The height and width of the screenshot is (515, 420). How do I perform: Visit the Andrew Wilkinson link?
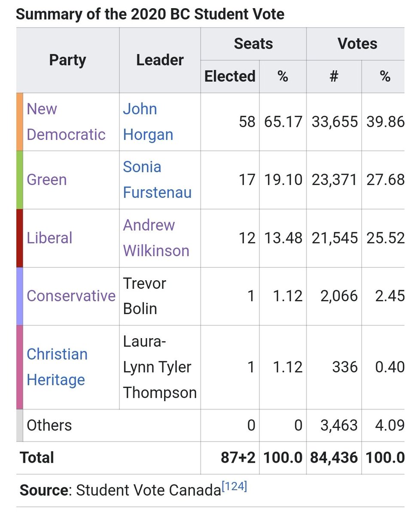click(156, 238)
